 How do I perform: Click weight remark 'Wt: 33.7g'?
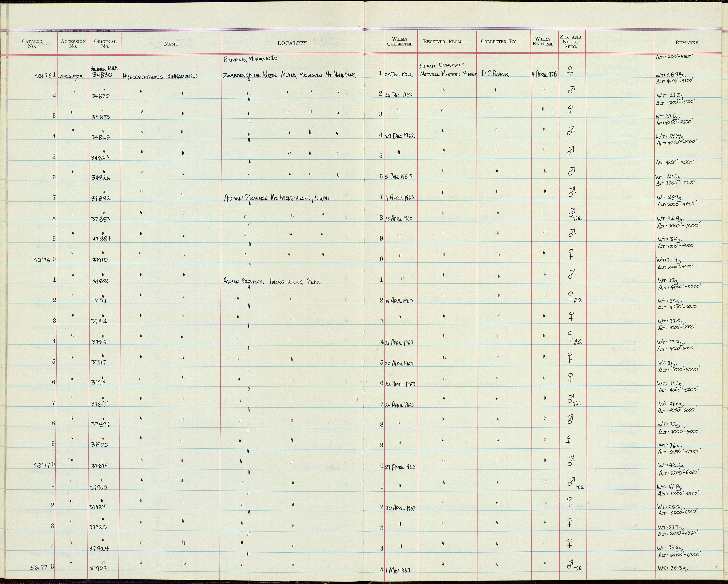(x=671, y=527)
